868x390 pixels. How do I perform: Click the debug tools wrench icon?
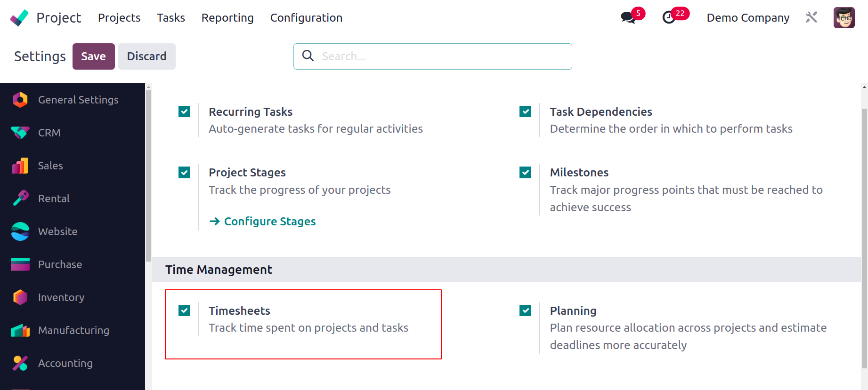(x=811, y=17)
